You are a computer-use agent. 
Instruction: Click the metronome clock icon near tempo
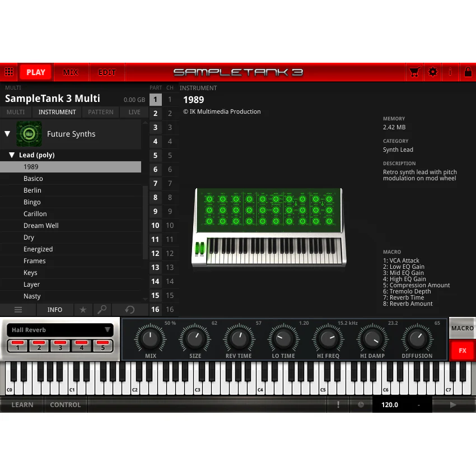[361, 405]
